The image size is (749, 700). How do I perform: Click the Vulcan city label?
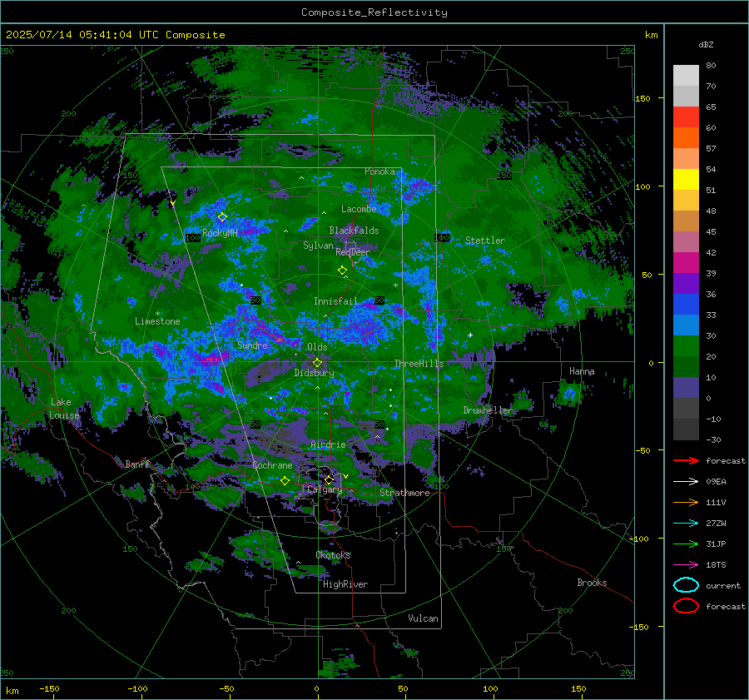click(x=423, y=618)
